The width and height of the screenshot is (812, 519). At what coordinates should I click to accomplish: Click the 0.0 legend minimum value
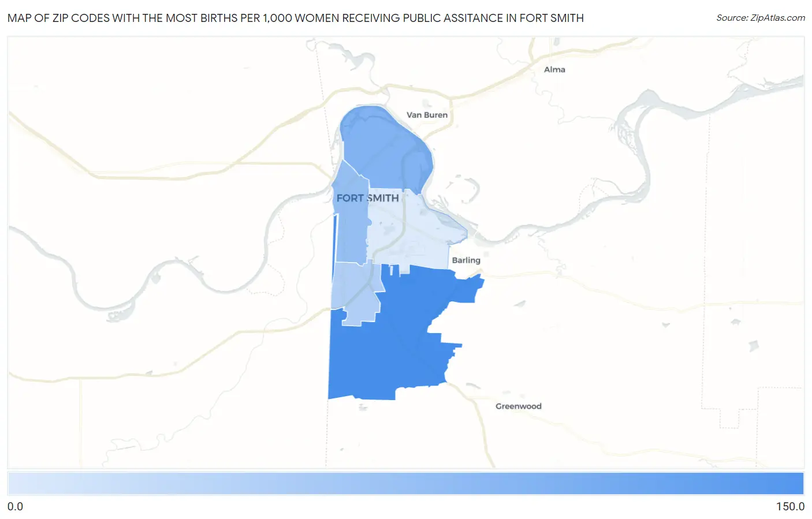15,507
